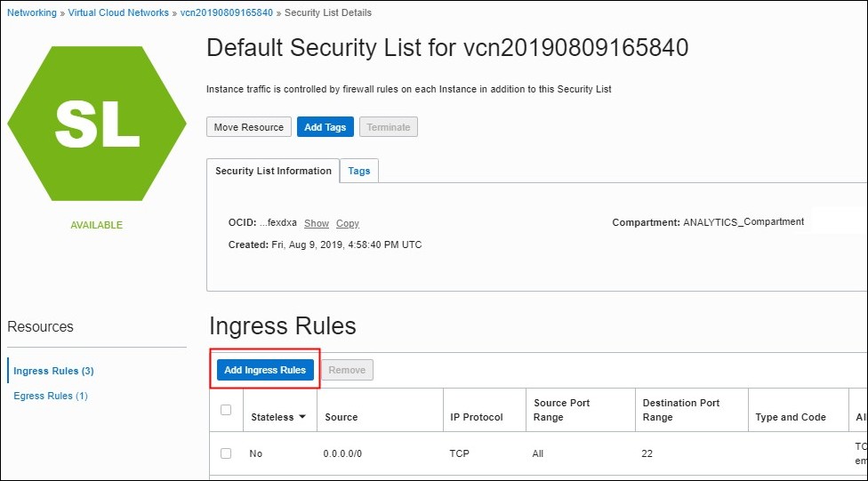Switch to the Tags tab
The image size is (868, 481).
(359, 171)
